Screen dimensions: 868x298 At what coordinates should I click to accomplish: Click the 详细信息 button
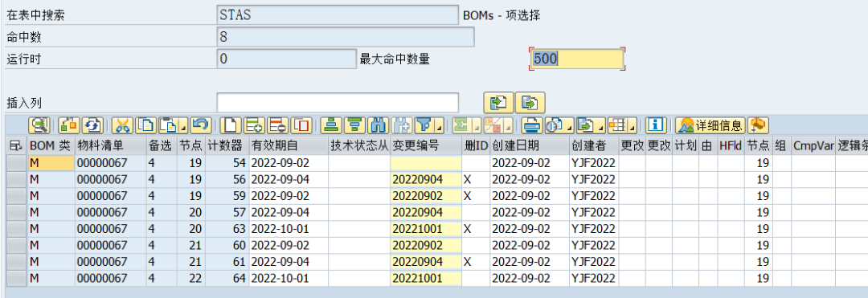710,125
